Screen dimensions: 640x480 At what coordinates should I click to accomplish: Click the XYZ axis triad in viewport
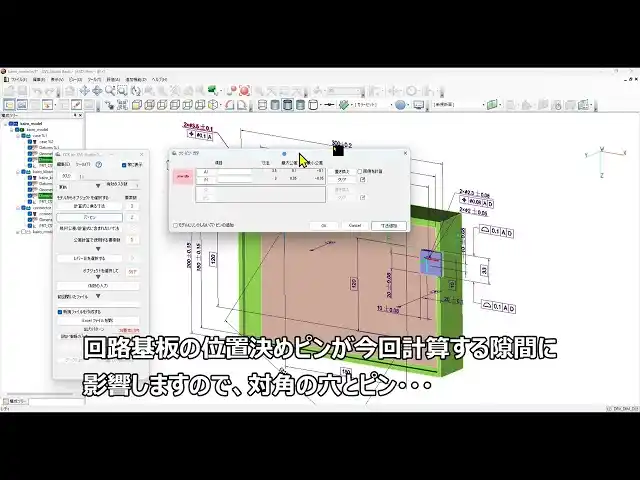tap(604, 160)
